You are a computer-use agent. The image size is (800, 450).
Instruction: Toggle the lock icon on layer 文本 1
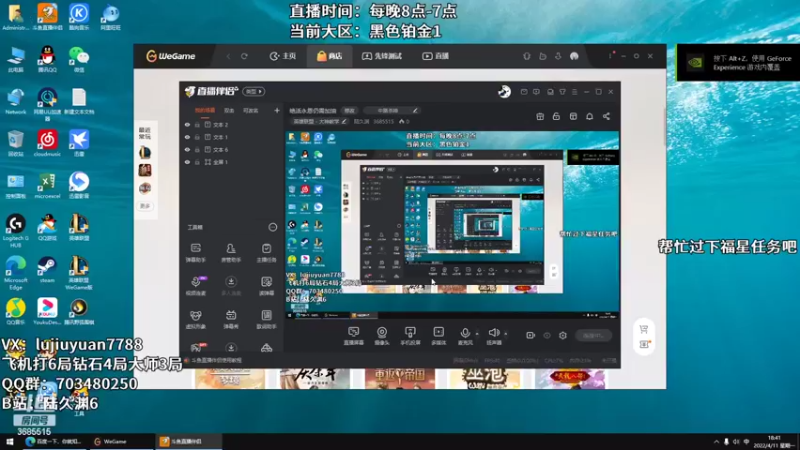coord(197,137)
